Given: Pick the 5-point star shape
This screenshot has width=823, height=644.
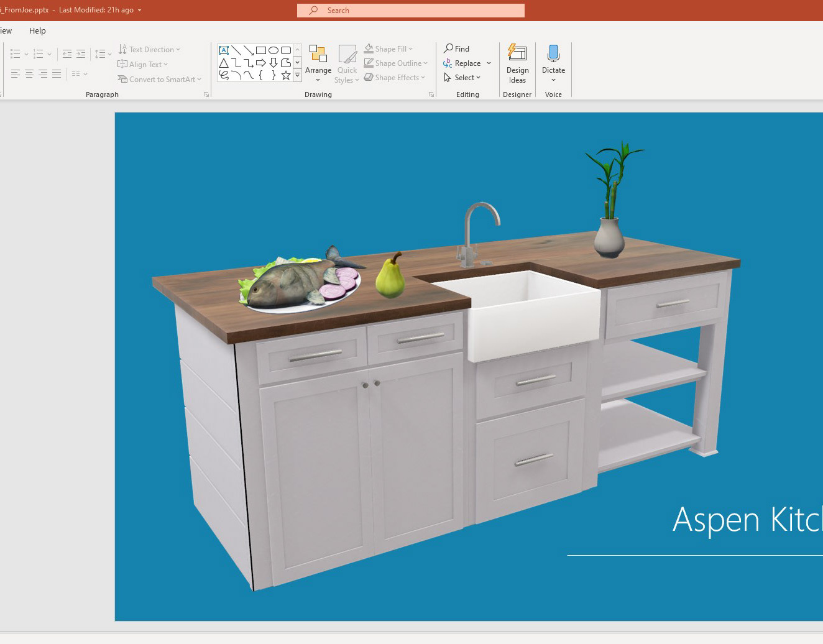Looking at the screenshot, I should pos(286,75).
